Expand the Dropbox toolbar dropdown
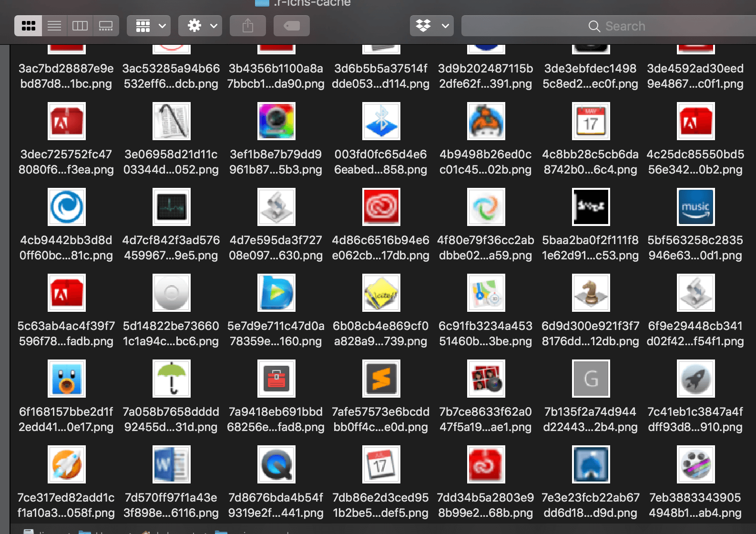 pos(431,26)
